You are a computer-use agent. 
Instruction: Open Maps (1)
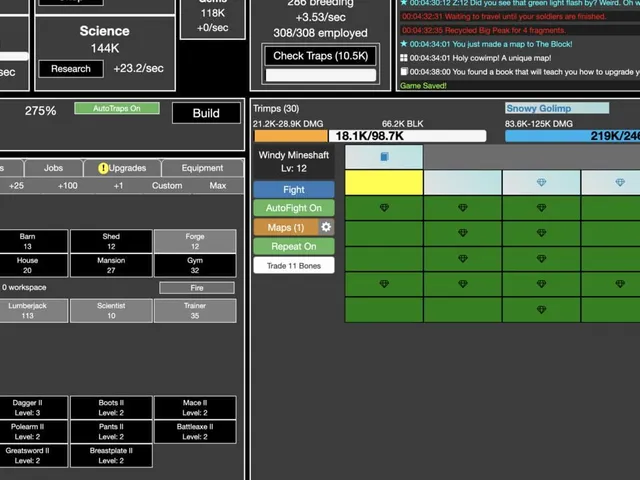click(286, 227)
